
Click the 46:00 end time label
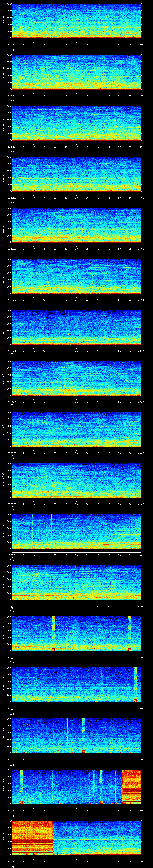pos(141,861)
